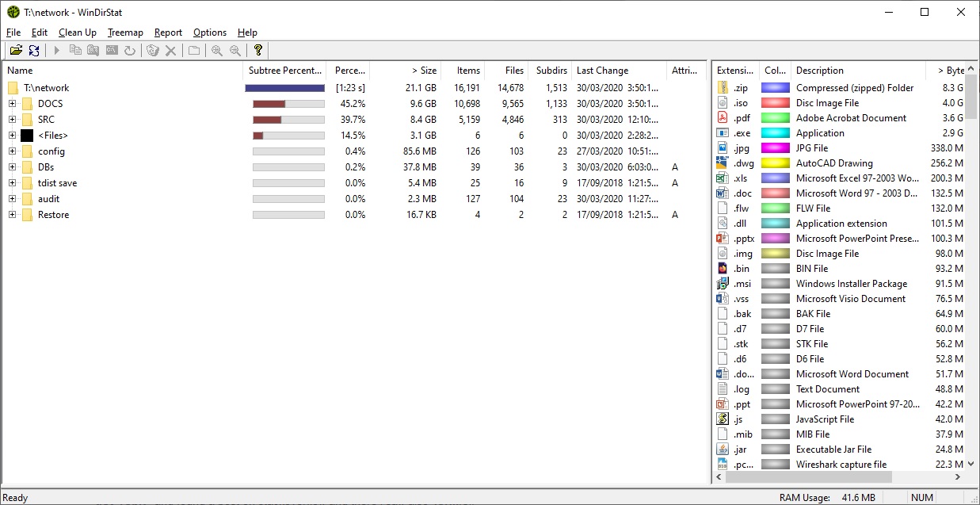
Task: Click the .zip blue color swatch
Action: [x=775, y=88]
